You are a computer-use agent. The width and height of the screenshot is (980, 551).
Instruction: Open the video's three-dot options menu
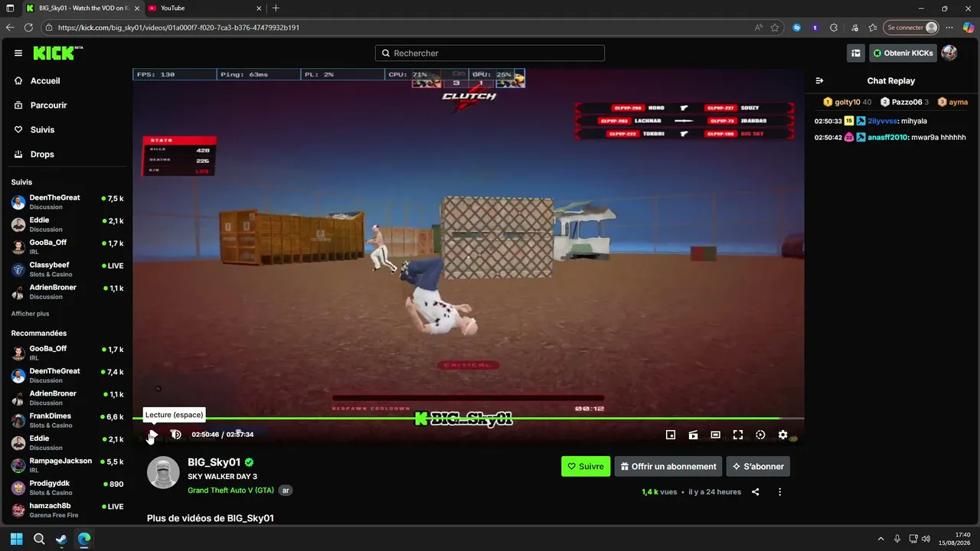[x=779, y=492]
